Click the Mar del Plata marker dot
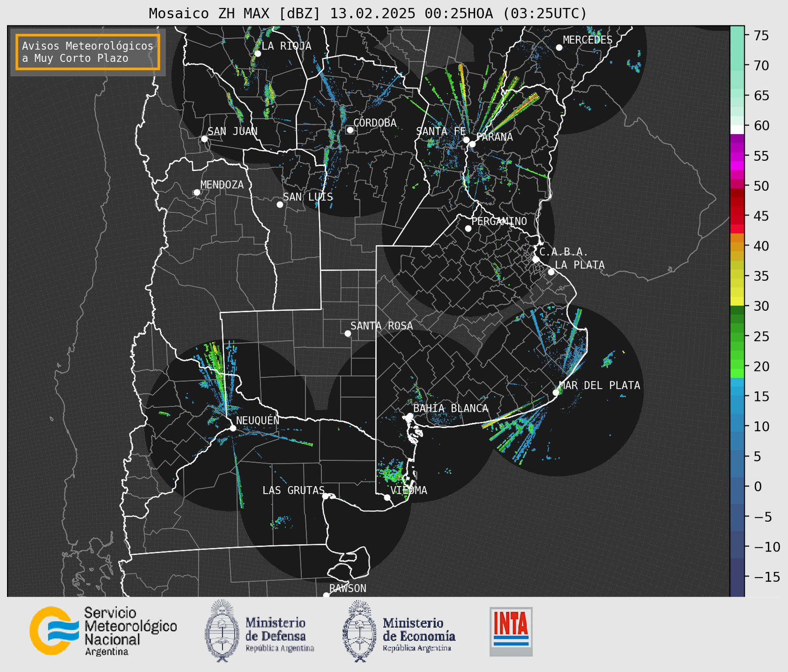 pyautogui.click(x=556, y=393)
